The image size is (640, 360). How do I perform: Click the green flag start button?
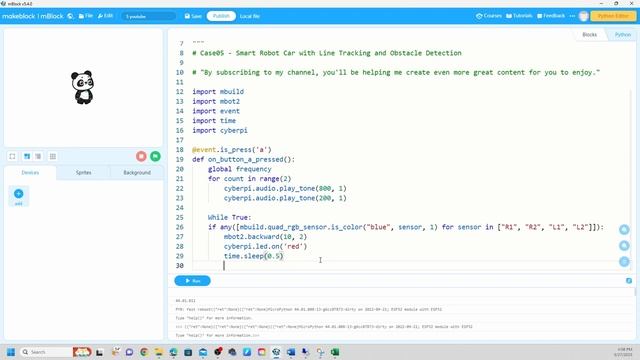coord(155,156)
